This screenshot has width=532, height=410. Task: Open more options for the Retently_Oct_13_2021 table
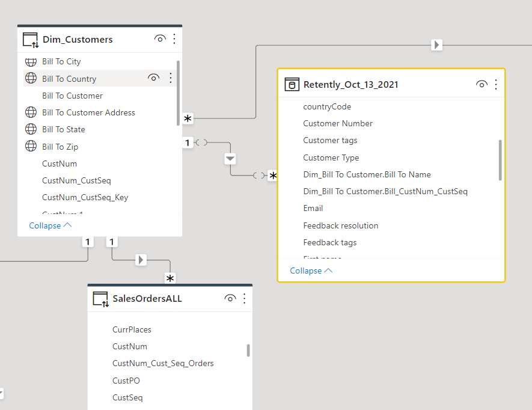[496, 84]
